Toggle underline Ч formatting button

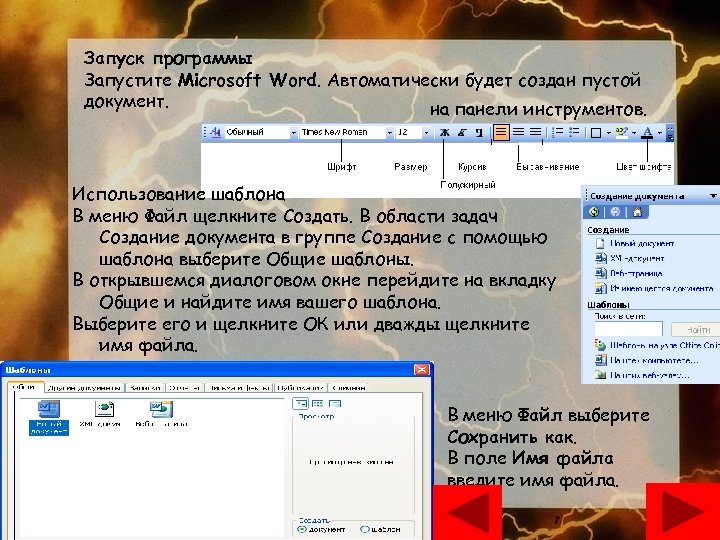pyautogui.click(x=479, y=132)
